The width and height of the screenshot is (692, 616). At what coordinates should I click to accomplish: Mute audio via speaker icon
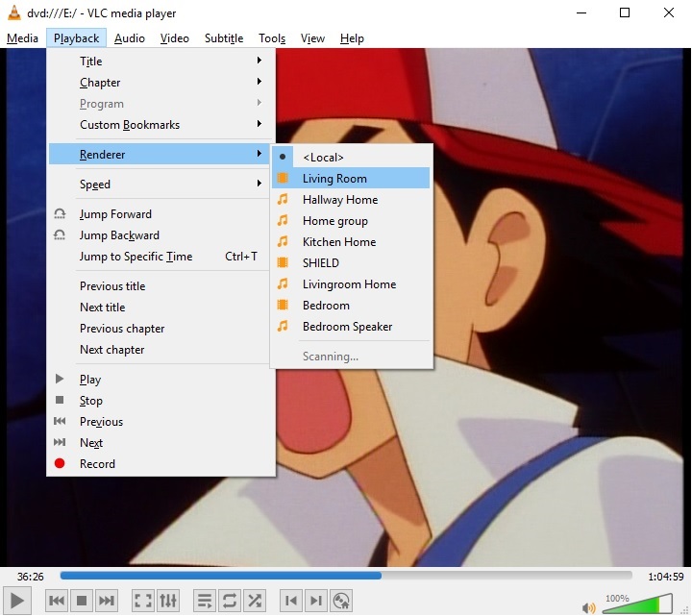click(x=588, y=607)
